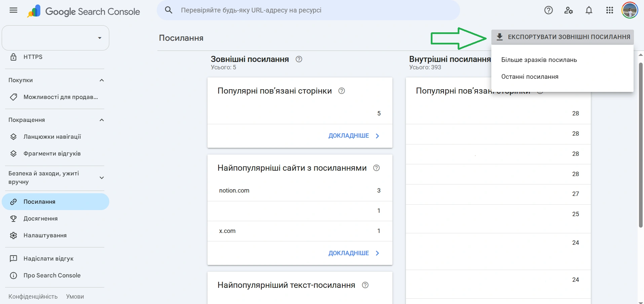This screenshot has height=304, width=644.
Task: Click internal links row with value 27
Action: pos(498,194)
